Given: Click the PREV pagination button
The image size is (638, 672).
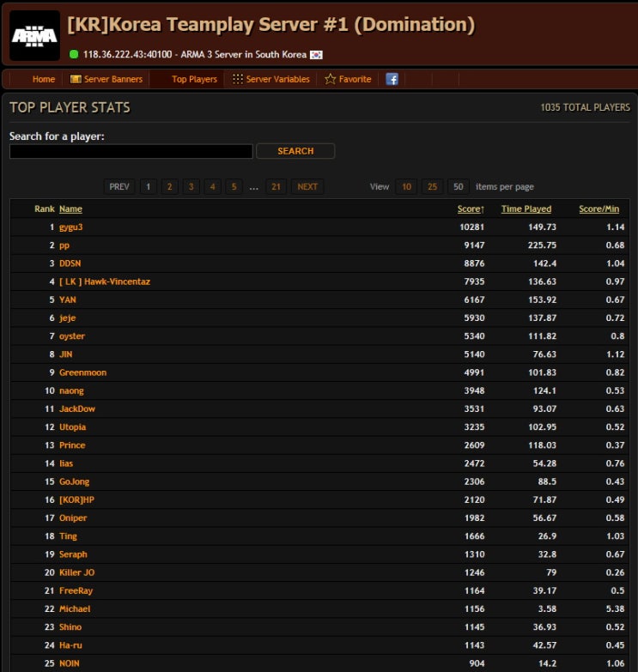Looking at the screenshot, I should click(x=119, y=187).
